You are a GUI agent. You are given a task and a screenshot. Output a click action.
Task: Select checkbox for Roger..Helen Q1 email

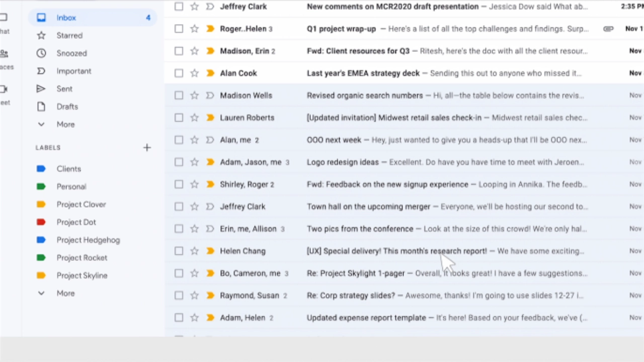coord(179,29)
